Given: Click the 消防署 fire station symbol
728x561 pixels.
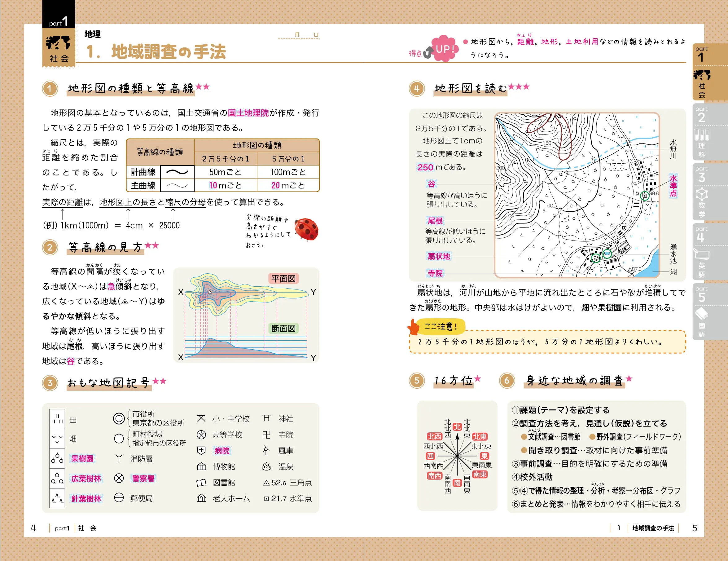Looking at the screenshot, I should click(x=119, y=458).
